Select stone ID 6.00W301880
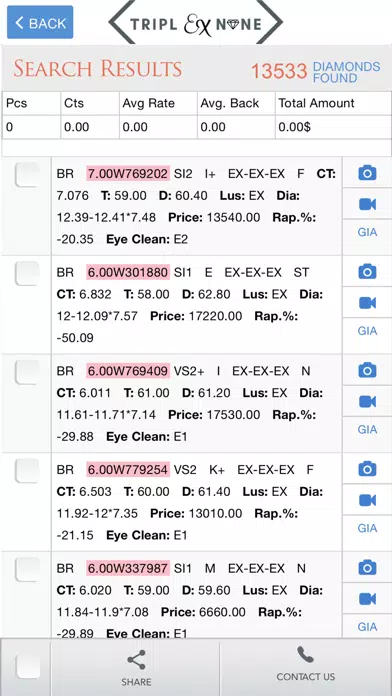This screenshot has width=392, height=696. pyautogui.click(x=128, y=272)
